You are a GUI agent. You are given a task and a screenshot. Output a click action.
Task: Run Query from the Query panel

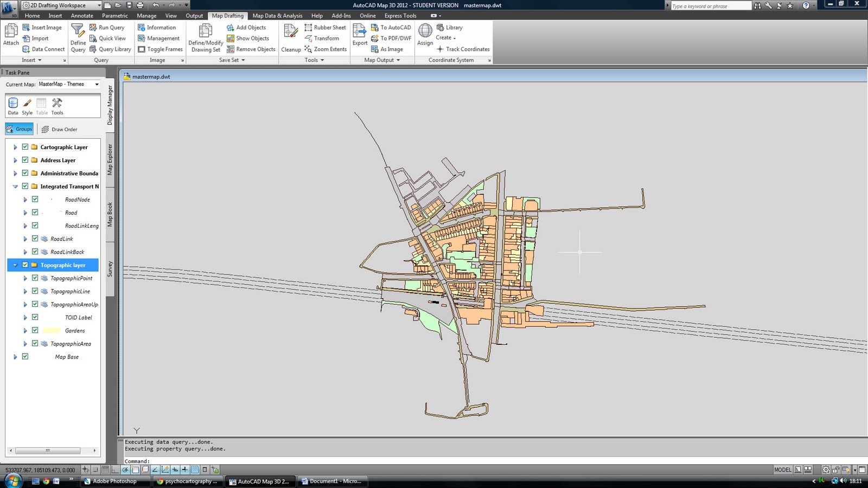tap(108, 27)
